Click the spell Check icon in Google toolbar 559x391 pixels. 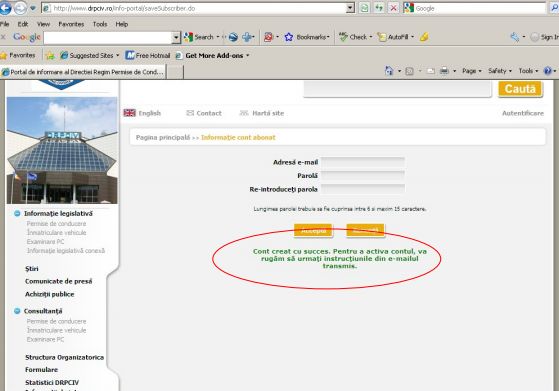[x=343, y=37]
